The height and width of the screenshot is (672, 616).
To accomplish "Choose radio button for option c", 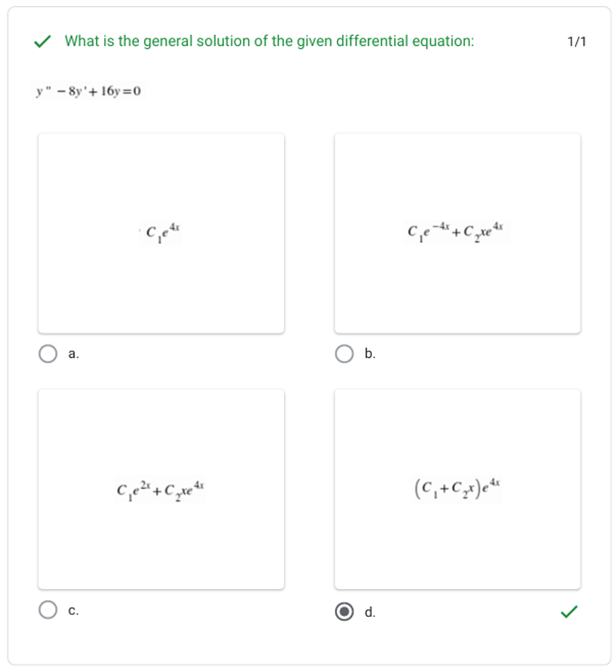I will 48,610.
